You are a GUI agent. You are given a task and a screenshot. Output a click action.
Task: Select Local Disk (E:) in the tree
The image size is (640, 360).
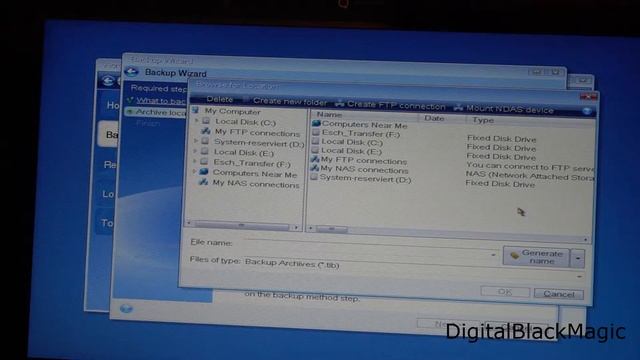point(244,153)
